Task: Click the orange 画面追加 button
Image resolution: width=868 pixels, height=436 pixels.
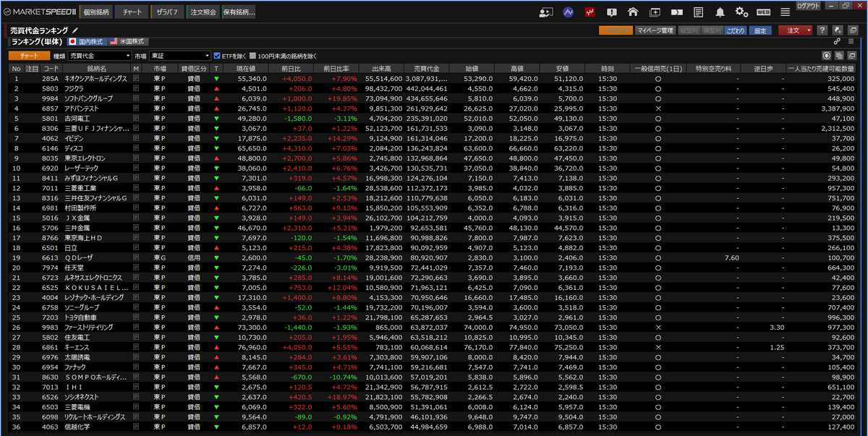Action: pyautogui.click(x=616, y=30)
